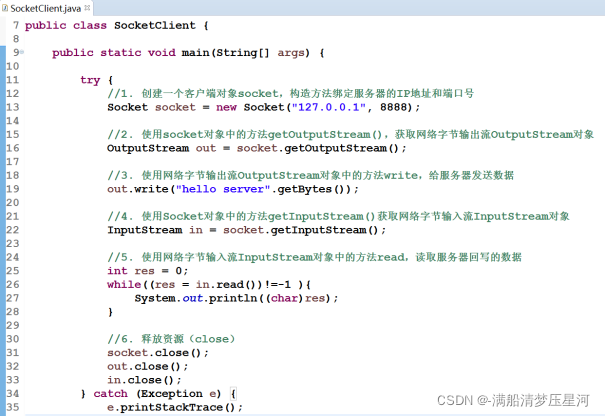
Task: Click the "127.0.0.1" string literal
Action: click(328, 107)
